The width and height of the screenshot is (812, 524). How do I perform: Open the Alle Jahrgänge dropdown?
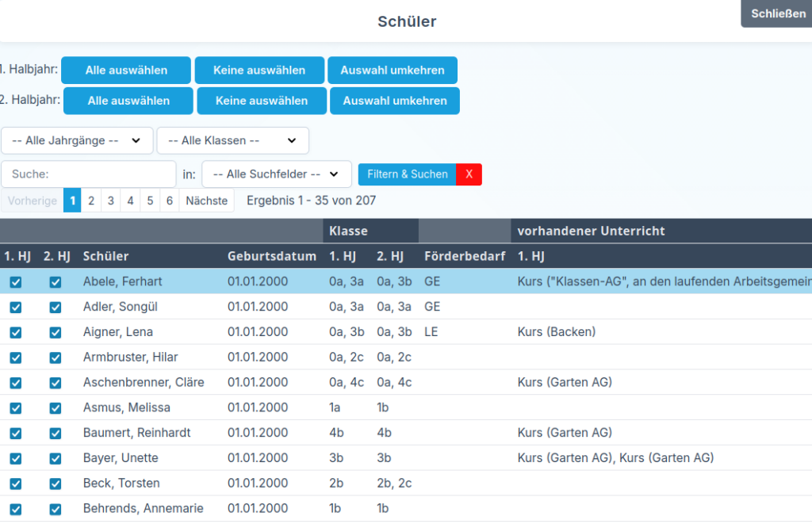(x=77, y=140)
